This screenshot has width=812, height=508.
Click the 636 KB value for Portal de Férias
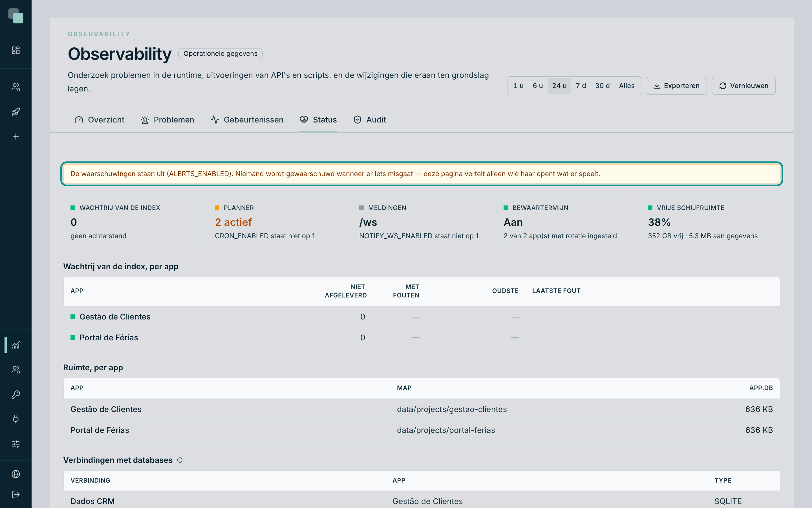point(759,430)
